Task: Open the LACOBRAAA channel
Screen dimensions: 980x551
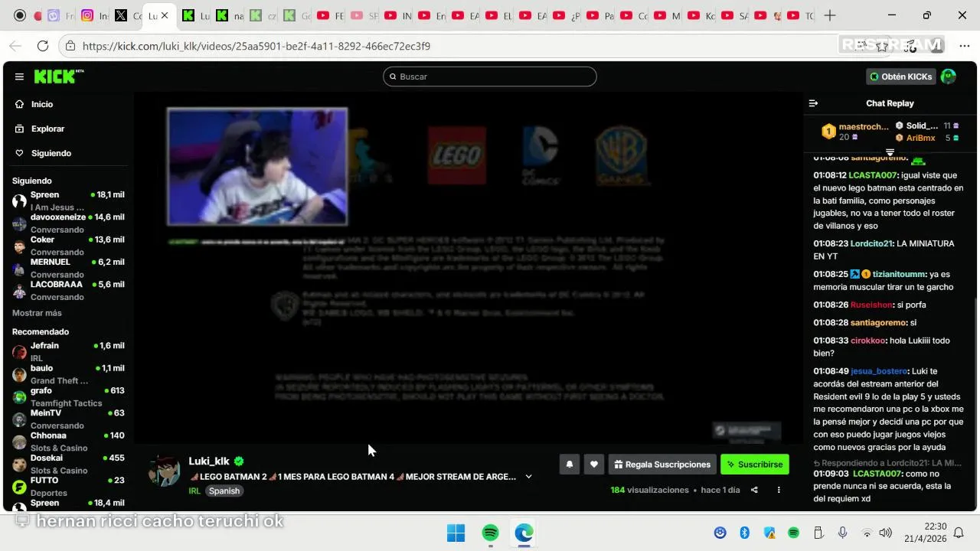Action: 67,290
